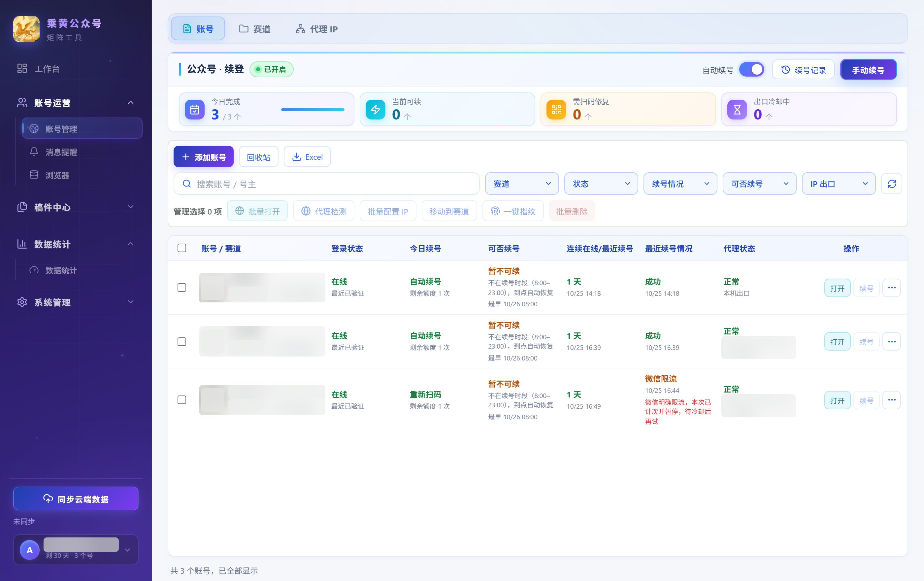This screenshot has height=581, width=924.
Task: Toggle the 自动续号 switch
Action: (x=751, y=70)
